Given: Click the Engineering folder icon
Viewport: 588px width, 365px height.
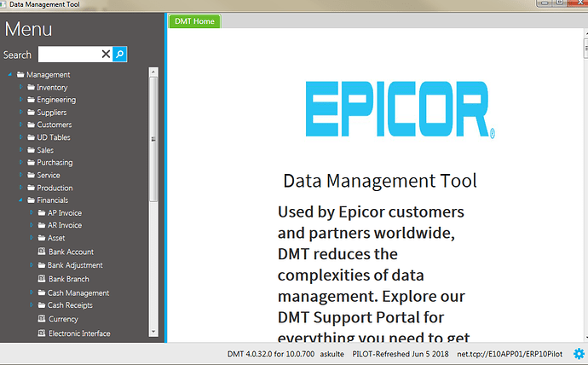Looking at the screenshot, I should click(32, 100).
